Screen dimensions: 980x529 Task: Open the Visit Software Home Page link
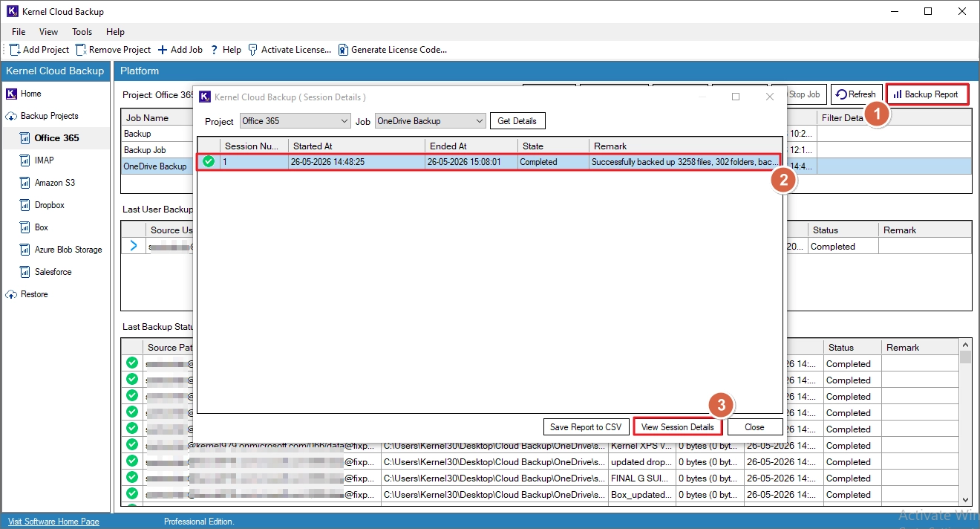pyautogui.click(x=53, y=522)
